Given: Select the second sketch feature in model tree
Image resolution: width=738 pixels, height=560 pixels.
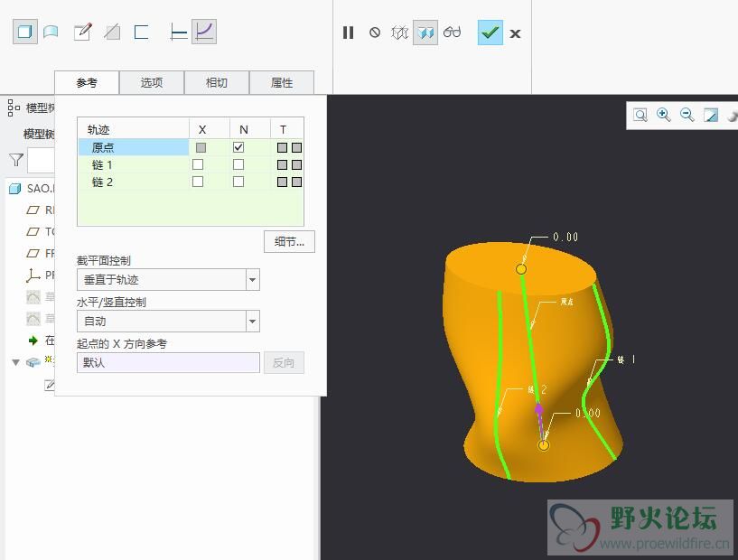Looking at the screenshot, I should pyautogui.click(x=33, y=319).
